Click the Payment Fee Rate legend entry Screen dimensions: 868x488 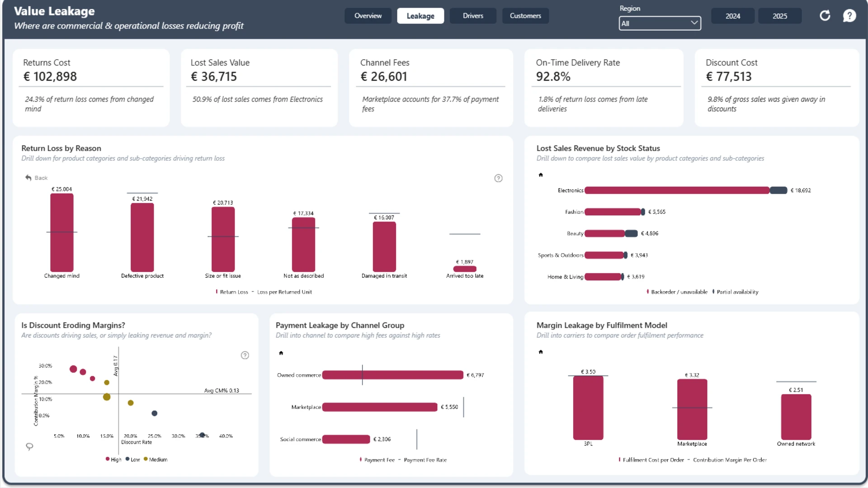pos(423,460)
